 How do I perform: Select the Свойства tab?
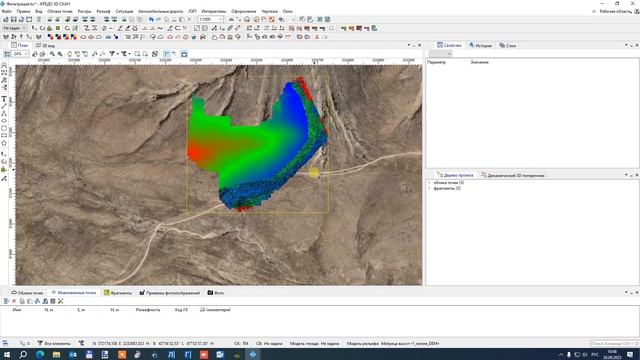click(x=449, y=45)
